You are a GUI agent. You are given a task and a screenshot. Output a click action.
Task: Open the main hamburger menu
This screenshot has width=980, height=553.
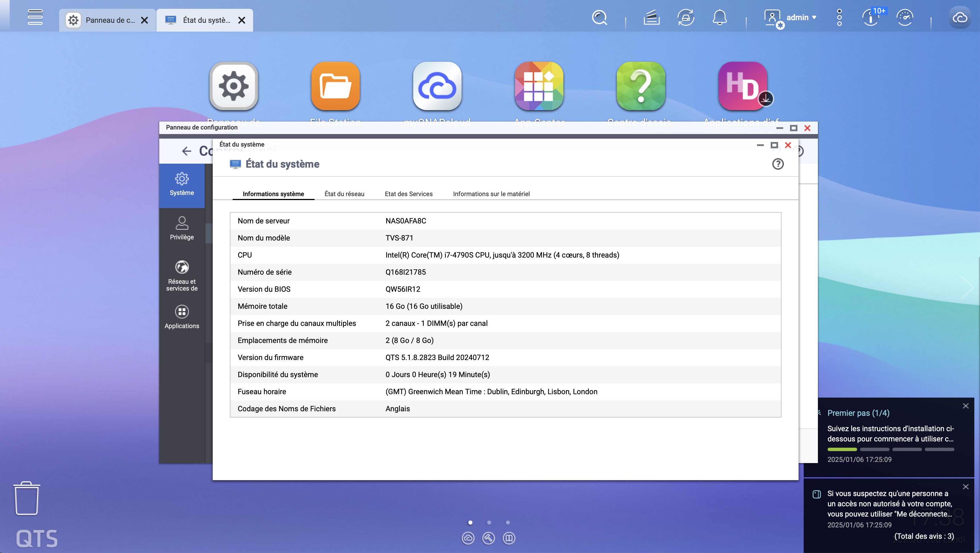coord(35,17)
